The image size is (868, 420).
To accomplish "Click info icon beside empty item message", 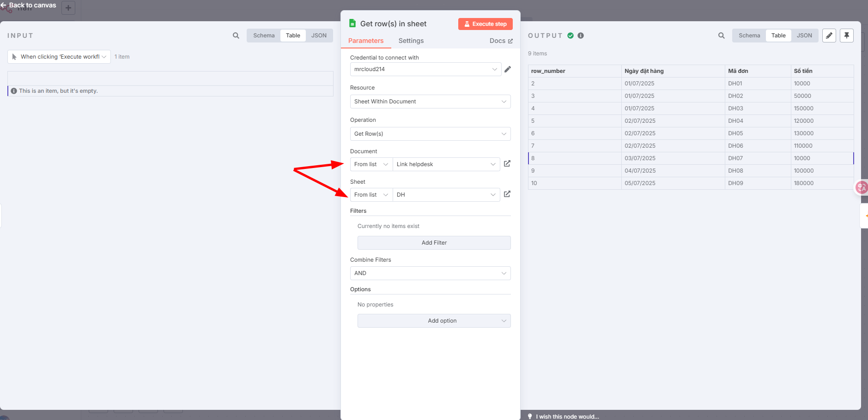I will [x=14, y=91].
